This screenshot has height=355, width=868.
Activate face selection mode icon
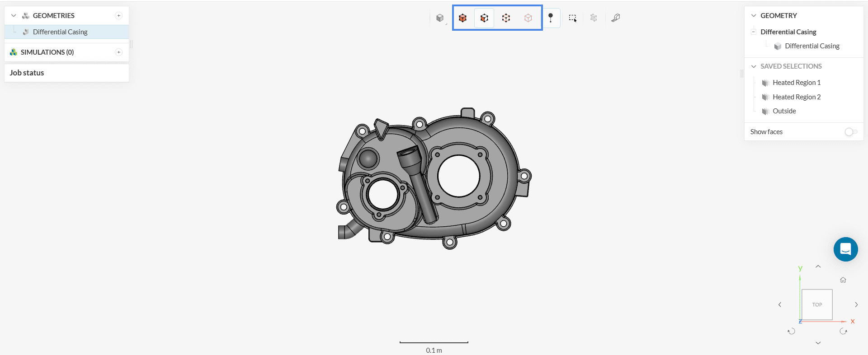[484, 18]
